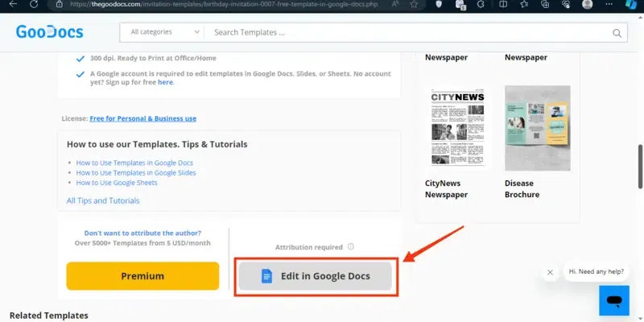Open the blue chat widget button

pyautogui.click(x=614, y=300)
